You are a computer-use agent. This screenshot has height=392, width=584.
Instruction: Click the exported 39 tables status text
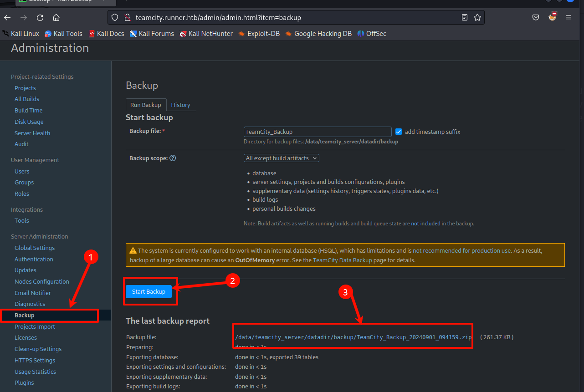277,357
